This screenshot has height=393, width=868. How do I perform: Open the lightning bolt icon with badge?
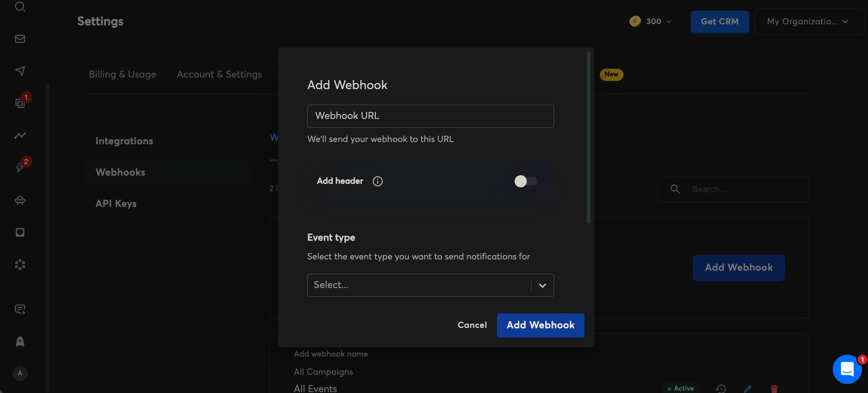(20, 167)
